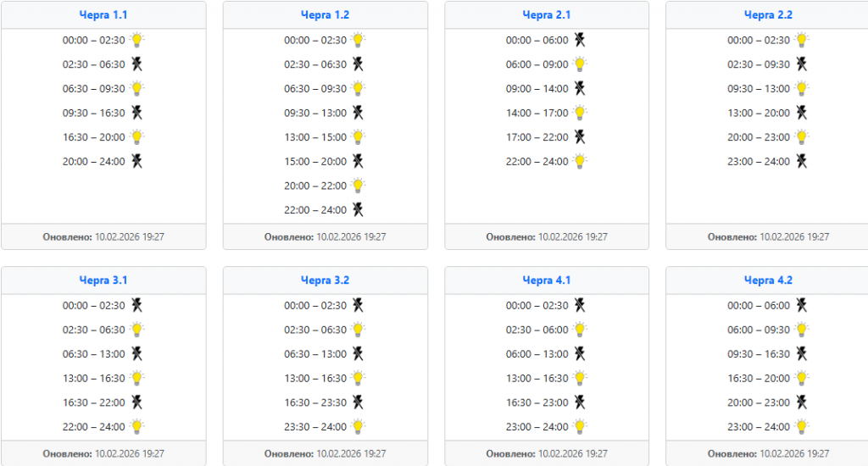Viewport: 868px width, 466px height.
Task: Open the Черга 1.2 header link
Action: 325,15
